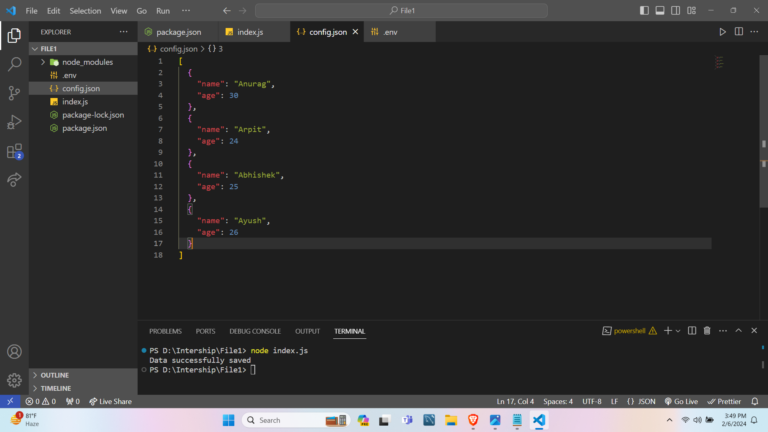Image resolution: width=768 pixels, height=432 pixels.
Task: Open the overflow menu ellipsis in menu bar
Action: coord(186,10)
